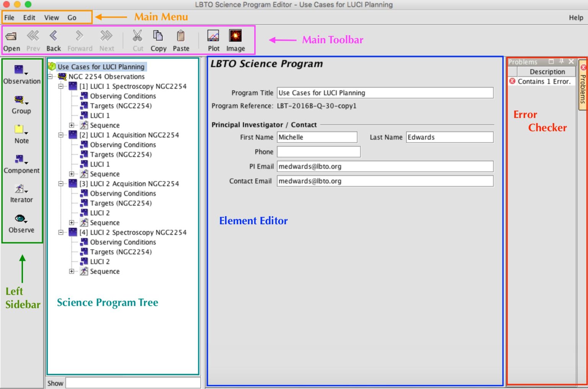588x389 pixels.
Task: Open the View menu
Action: click(52, 18)
